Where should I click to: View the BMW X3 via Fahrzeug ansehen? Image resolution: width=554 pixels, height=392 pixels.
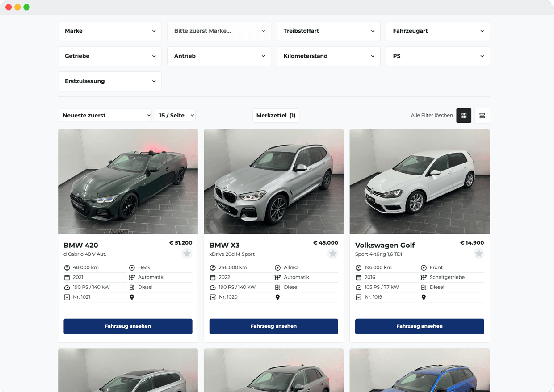(x=274, y=326)
